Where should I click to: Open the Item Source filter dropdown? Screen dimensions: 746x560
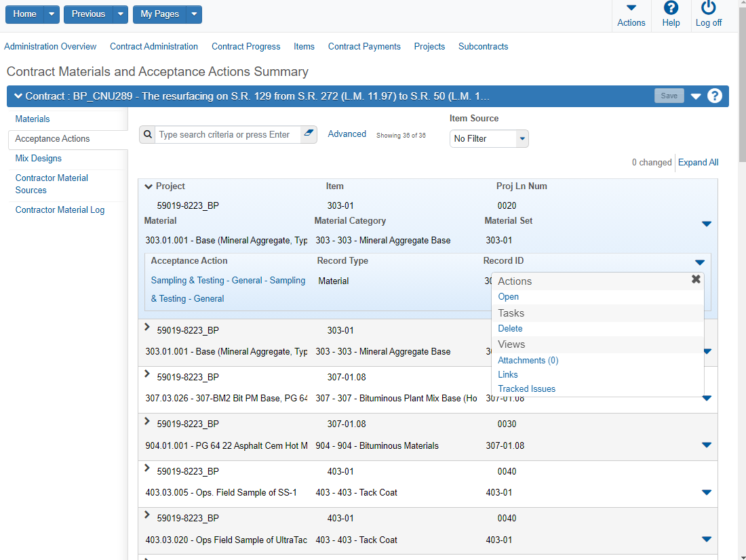point(522,138)
